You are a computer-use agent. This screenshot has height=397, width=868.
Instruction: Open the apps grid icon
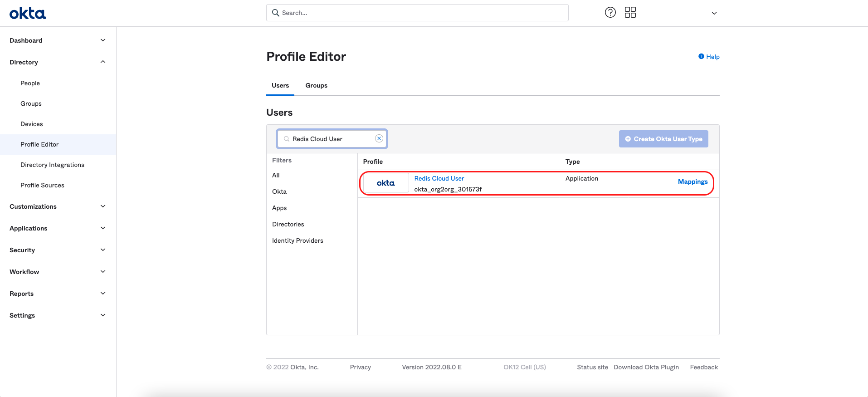click(x=630, y=13)
